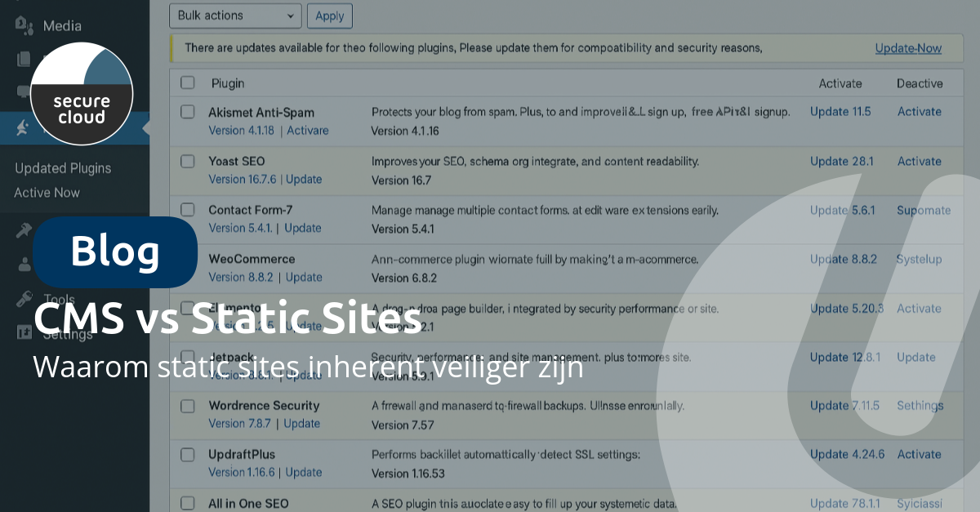Open the Bulk actions dropdown

click(x=235, y=16)
